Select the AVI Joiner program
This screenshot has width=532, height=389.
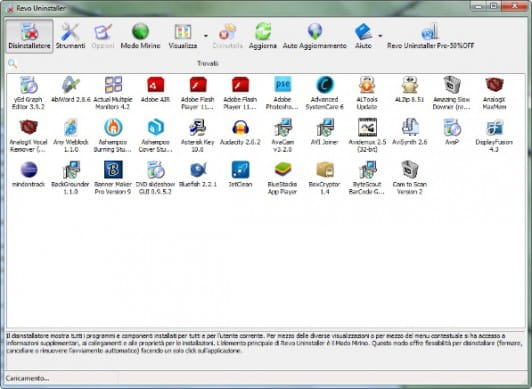[325, 132]
